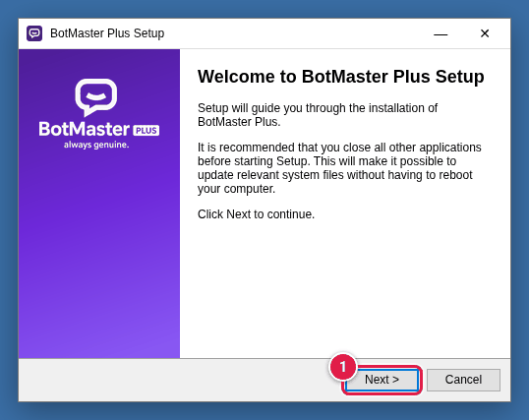This screenshot has height=420, width=529.
Task: Close the setup window with X
Action: (485, 33)
